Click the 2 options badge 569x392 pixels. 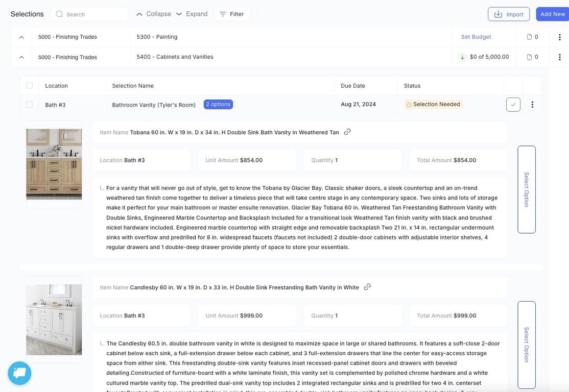218,105
